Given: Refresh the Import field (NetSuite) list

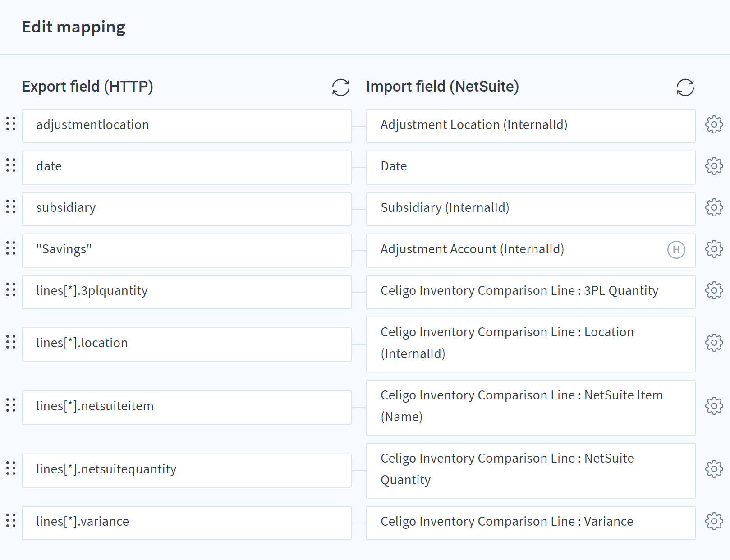Looking at the screenshot, I should click(685, 87).
